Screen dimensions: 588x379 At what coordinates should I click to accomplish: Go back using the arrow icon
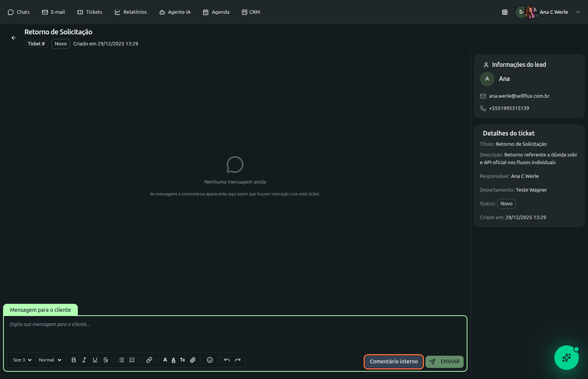[x=14, y=38]
